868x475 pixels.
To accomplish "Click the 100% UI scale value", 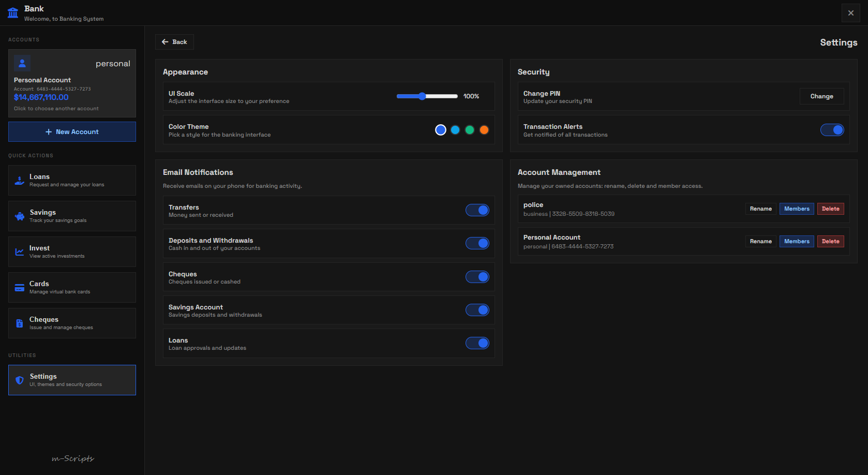I will click(x=471, y=96).
